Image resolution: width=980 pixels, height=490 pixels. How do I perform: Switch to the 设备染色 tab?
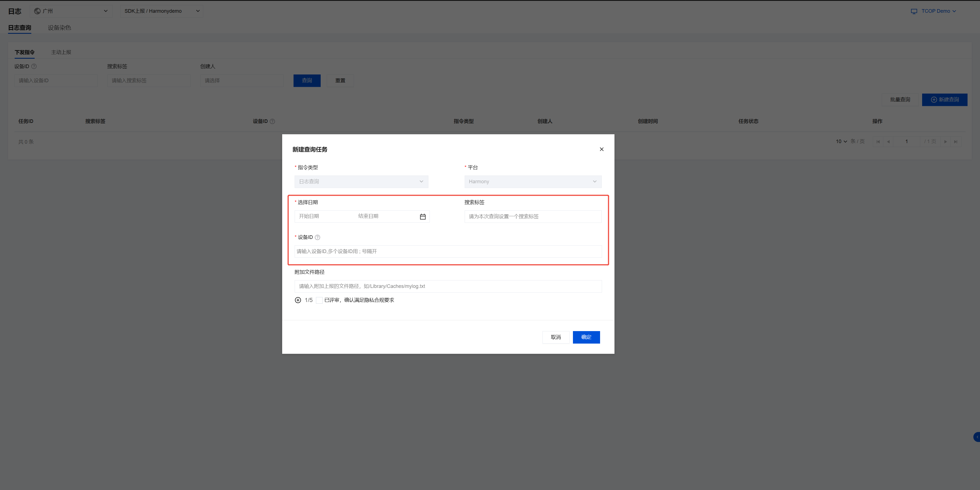(x=59, y=28)
